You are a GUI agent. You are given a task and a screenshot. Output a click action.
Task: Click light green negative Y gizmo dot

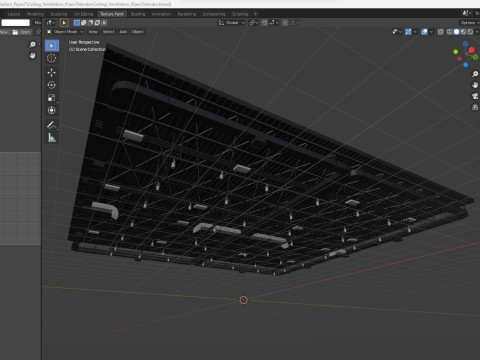pos(456,52)
